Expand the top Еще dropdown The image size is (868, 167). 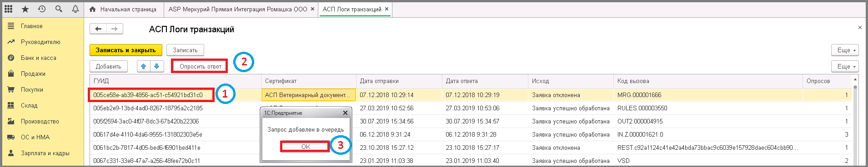pyautogui.click(x=845, y=50)
